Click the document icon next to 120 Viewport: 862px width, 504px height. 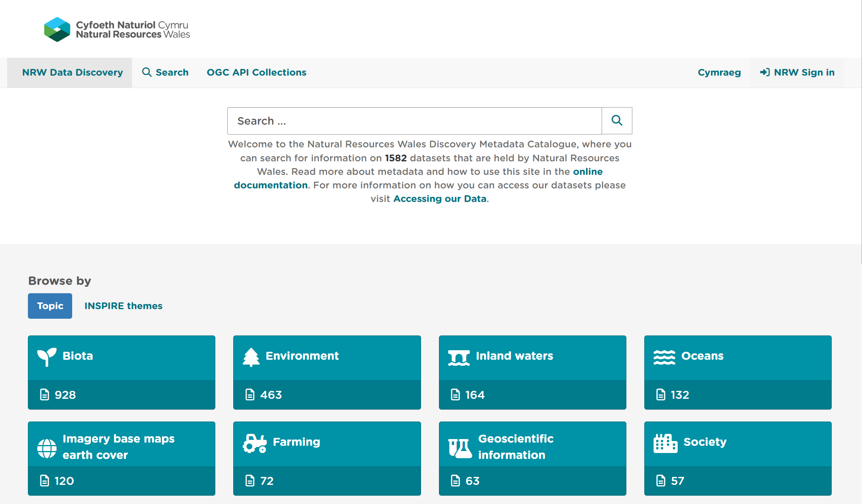pos(45,480)
